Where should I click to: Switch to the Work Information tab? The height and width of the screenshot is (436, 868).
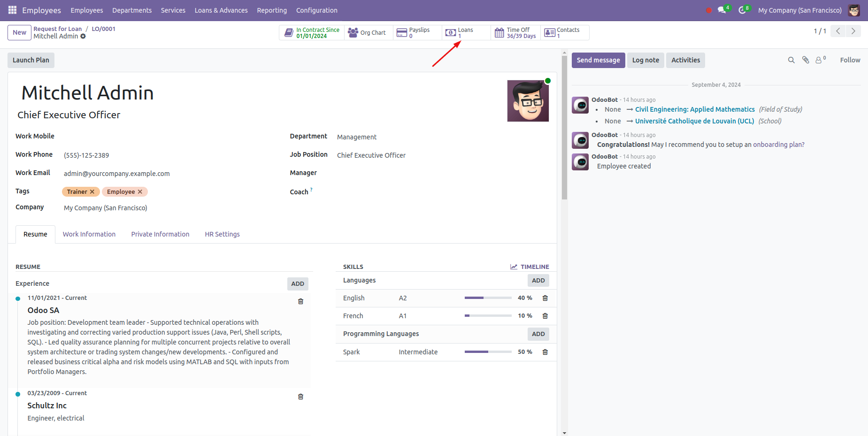tap(89, 234)
